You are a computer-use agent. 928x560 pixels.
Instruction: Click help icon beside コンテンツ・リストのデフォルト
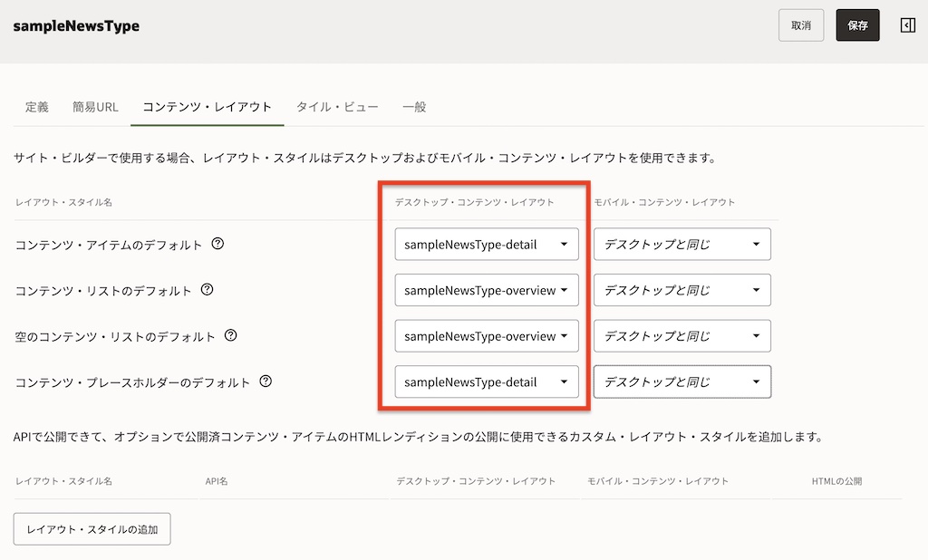coord(207,290)
